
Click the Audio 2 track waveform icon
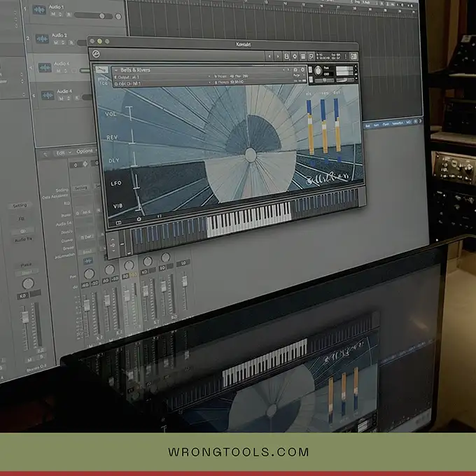point(43,38)
